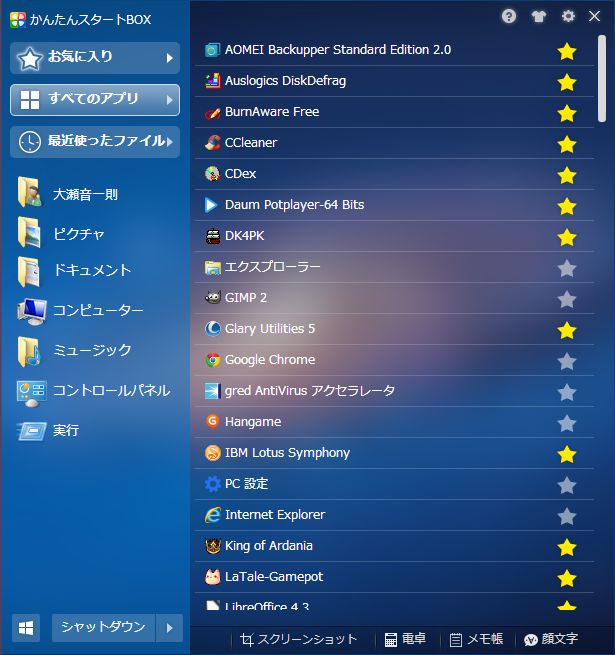
Task: Click the Google Chrome icon
Action: 212,360
